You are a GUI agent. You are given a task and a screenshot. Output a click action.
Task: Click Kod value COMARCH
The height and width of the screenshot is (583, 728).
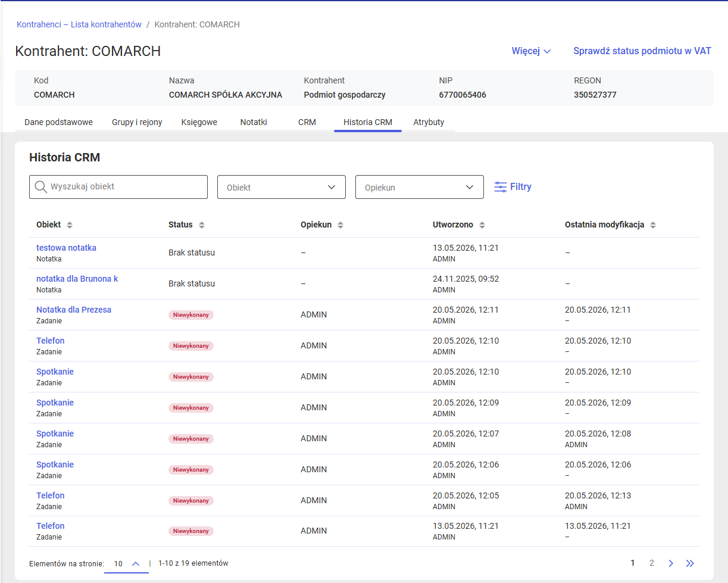coord(54,95)
